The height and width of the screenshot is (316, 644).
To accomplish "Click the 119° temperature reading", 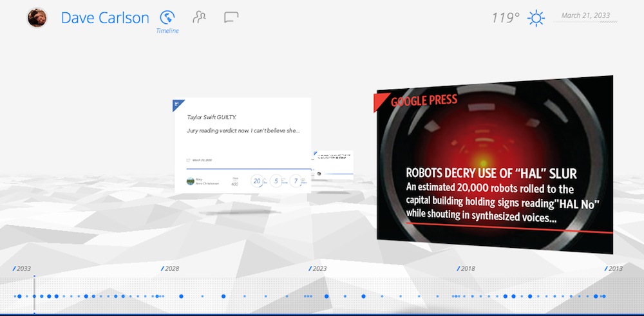I will coord(506,18).
